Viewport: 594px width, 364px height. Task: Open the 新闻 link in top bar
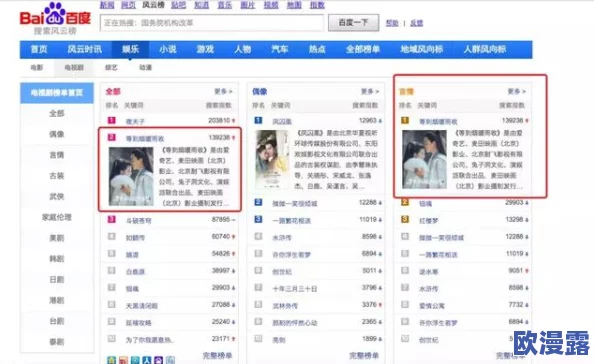tap(107, 5)
